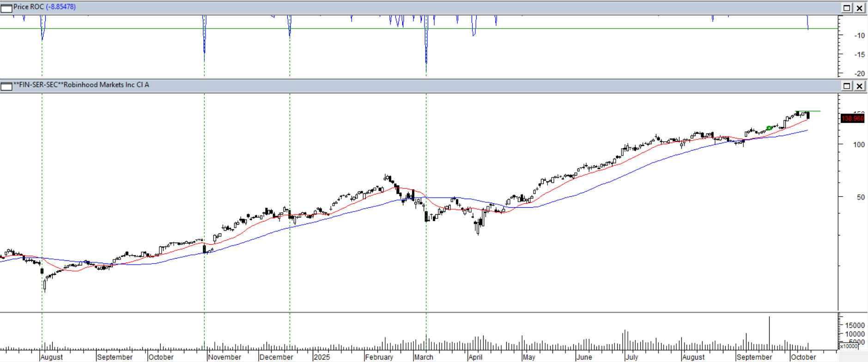The width and height of the screenshot is (868, 362).
Task: Click the -15 value on the ROC scale
Action: (859, 54)
